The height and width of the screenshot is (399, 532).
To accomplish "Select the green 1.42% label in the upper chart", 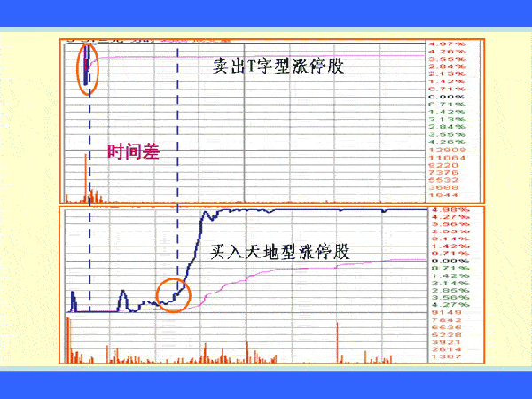I will (x=447, y=112).
